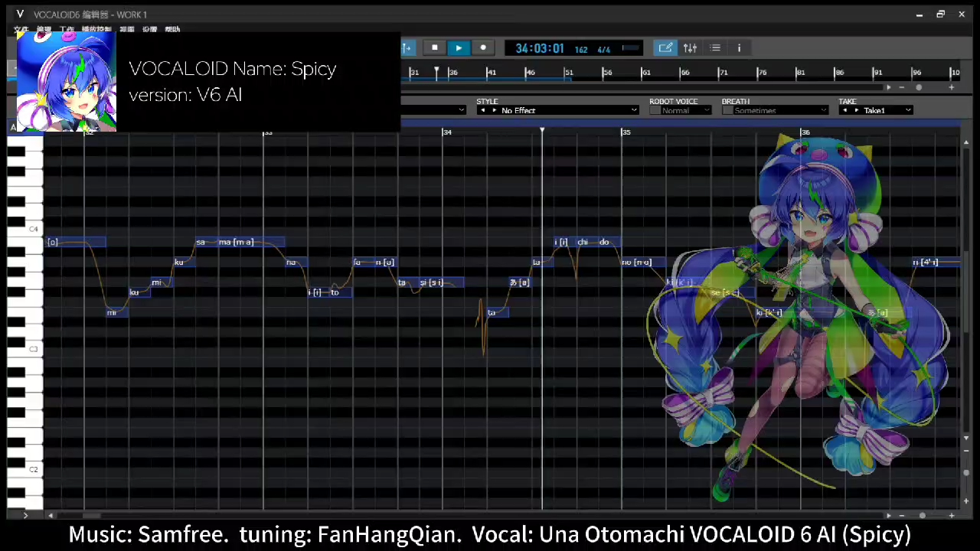Open the fifth menu bar item
980x551 pixels.
127,30
